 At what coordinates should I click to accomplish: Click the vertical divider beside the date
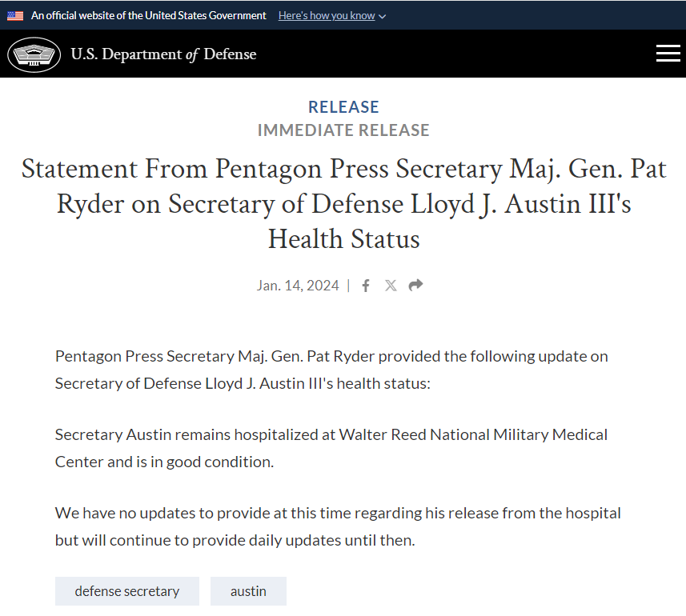348,286
